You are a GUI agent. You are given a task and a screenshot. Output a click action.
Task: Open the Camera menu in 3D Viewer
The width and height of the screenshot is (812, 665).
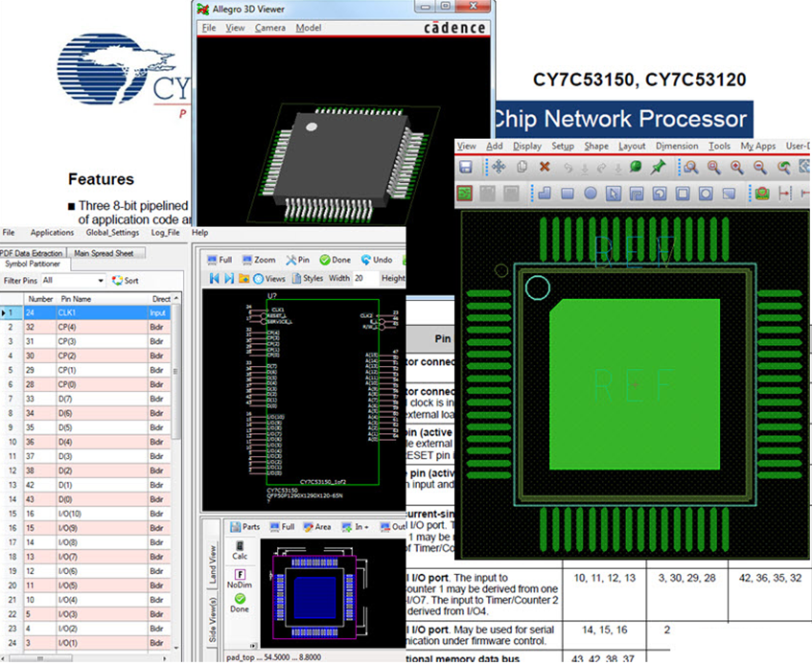pos(270,28)
